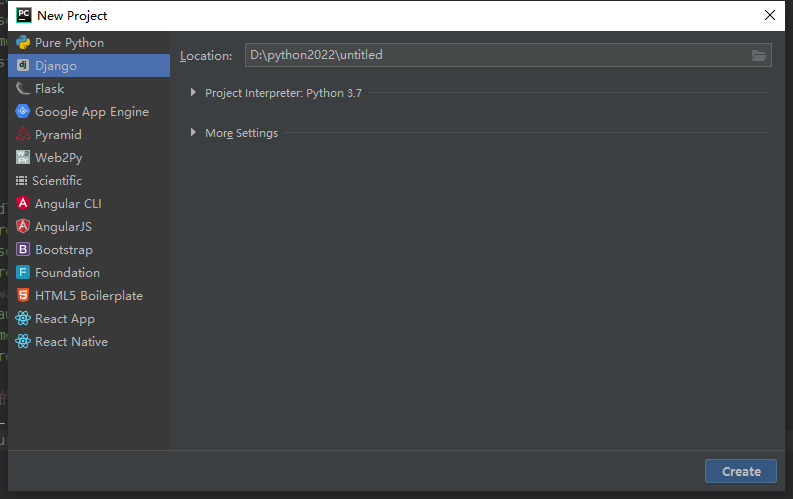Choose the React App atom icon
The width and height of the screenshot is (793, 499).
click(x=23, y=318)
